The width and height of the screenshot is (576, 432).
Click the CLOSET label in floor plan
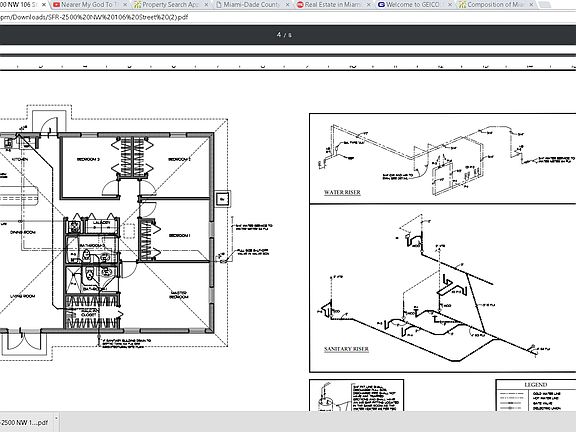tap(88, 315)
